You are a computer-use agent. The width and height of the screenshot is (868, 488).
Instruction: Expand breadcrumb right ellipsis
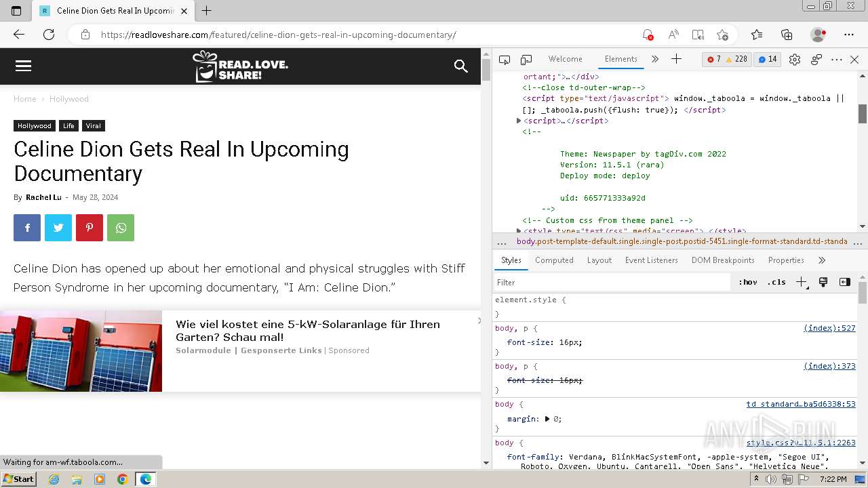858,241
